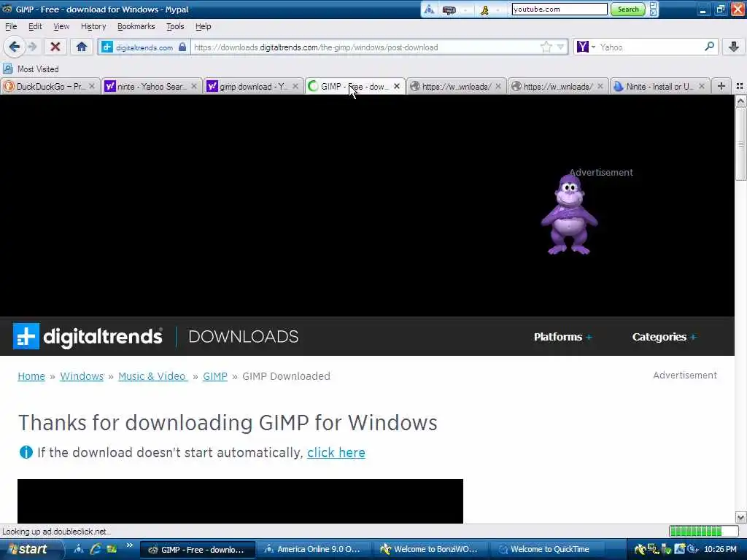Close the active GIMP - Free download tab
747x560 pixels.
coord(397,86)
